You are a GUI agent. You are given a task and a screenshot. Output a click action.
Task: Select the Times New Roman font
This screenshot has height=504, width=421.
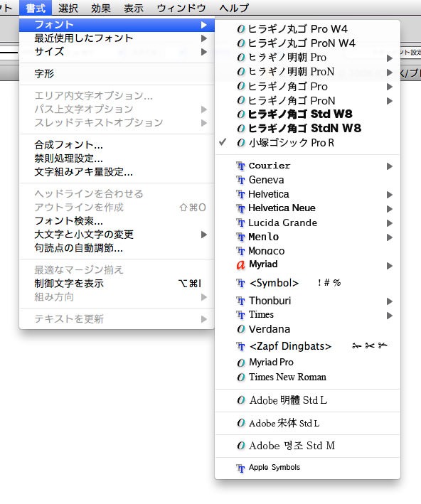[307, 377]
